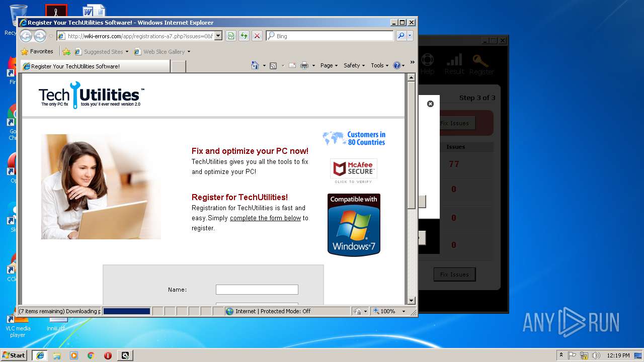Show more command bar items chevron
This screenshot has height=362, width=644.
tap(412, 62)
